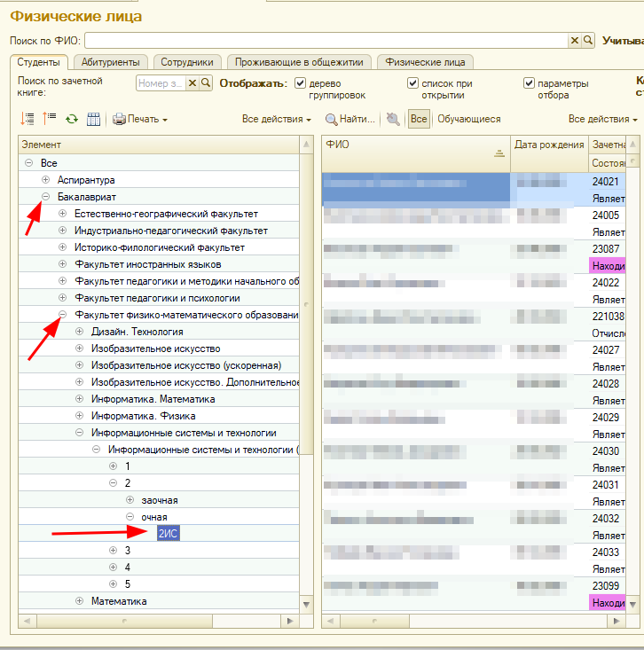This screenshot has width=644, height=650.
Task: Click the search magnifier next to the ФИО search field
Action: [x=587, y=40]
